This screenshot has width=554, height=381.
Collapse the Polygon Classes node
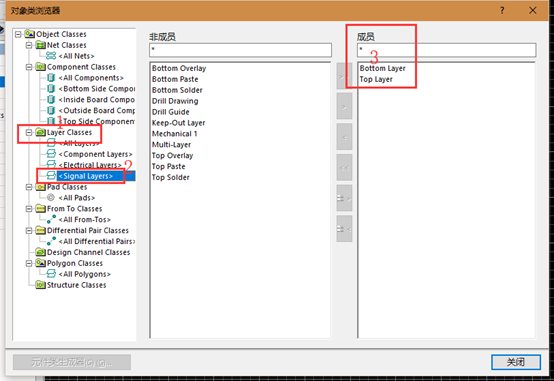coord(29,263)
